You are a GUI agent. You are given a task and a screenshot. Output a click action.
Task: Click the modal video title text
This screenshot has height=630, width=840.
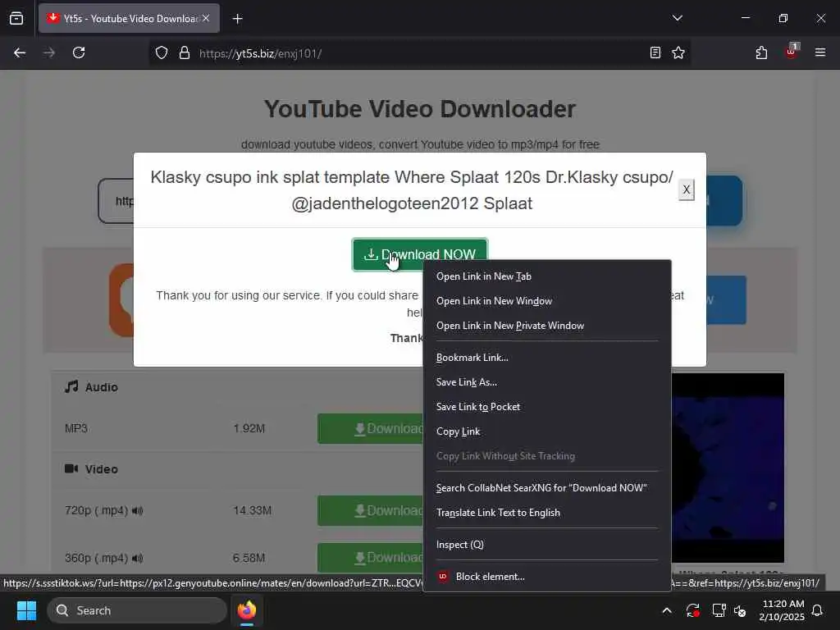click(x=412, y=190)
